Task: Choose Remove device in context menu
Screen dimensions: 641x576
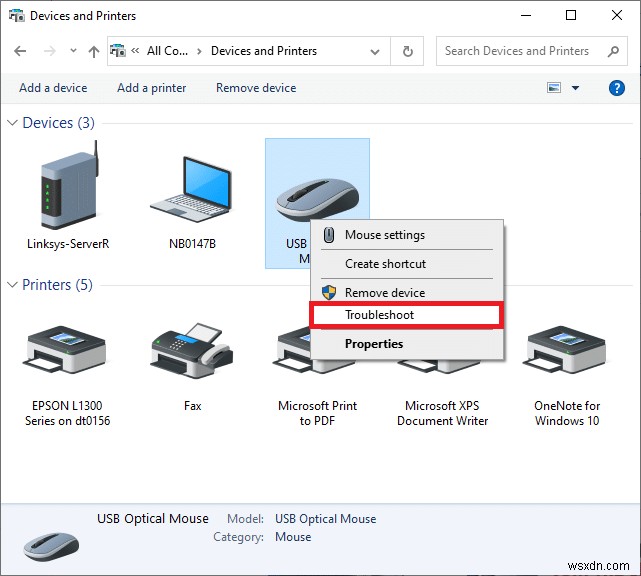Action: pyautogui.click(x=407, y=293)
